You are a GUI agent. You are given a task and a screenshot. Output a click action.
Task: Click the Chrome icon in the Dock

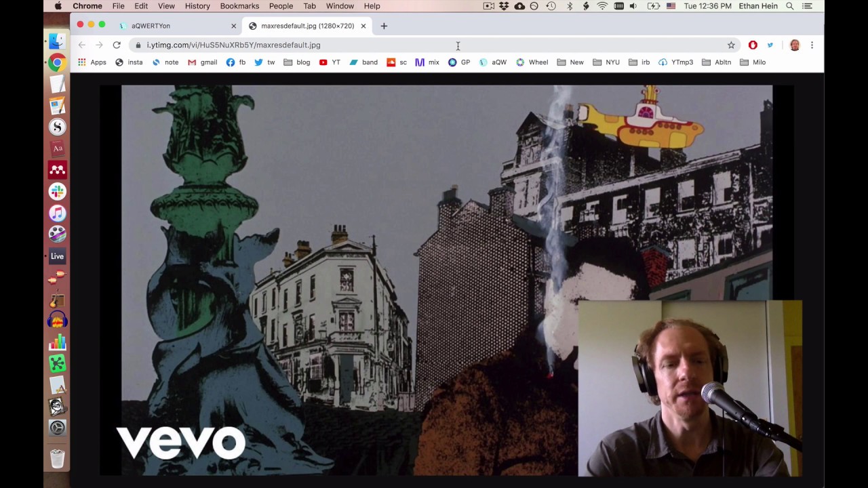coord(57,63)
